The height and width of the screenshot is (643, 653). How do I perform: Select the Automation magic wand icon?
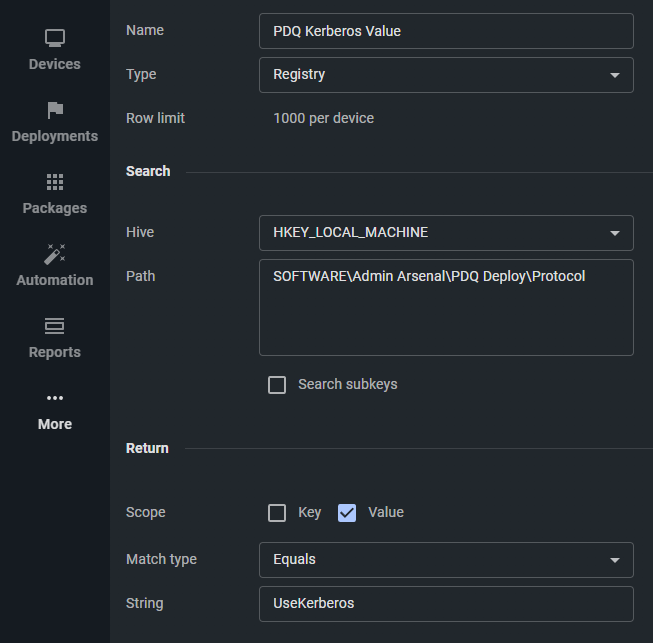pyautogui.click(x=55, y=254)
